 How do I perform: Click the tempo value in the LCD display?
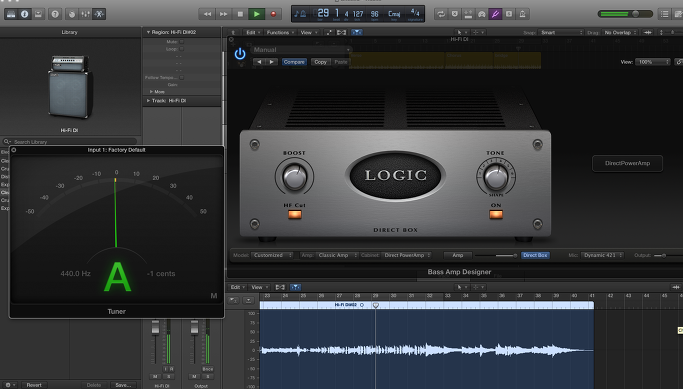click(374, 14)
